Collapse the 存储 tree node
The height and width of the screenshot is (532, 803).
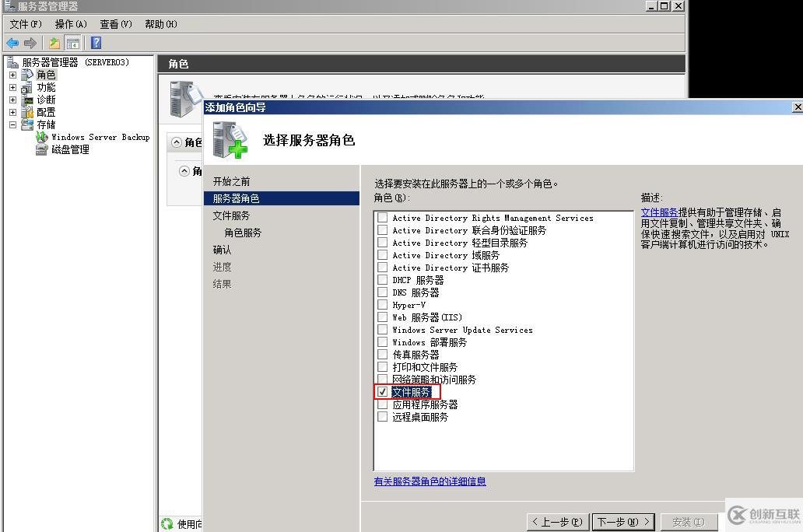[12, 124]
